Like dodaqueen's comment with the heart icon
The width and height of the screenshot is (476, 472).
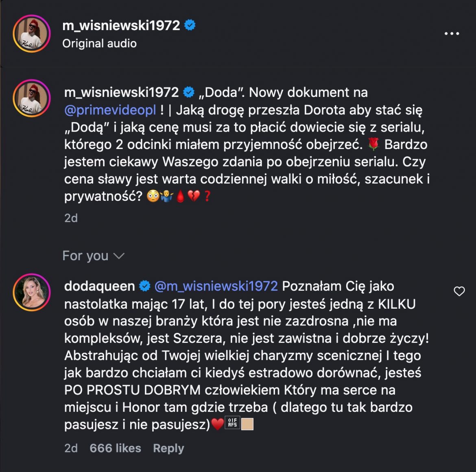459,291
